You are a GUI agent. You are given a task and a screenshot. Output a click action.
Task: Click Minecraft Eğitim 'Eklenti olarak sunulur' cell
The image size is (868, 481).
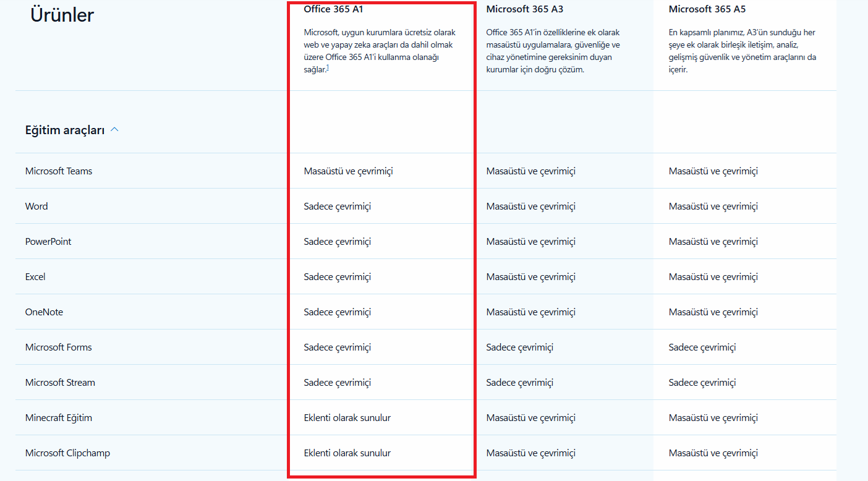tap(347, 418)
